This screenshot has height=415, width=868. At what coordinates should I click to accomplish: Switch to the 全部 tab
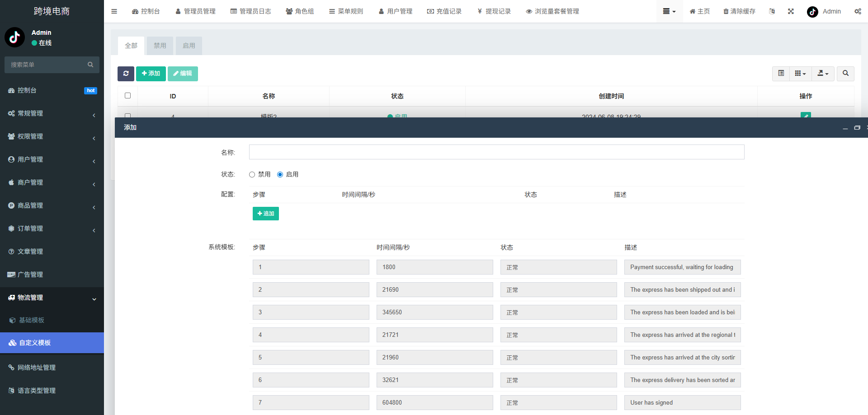coord(131,46)
